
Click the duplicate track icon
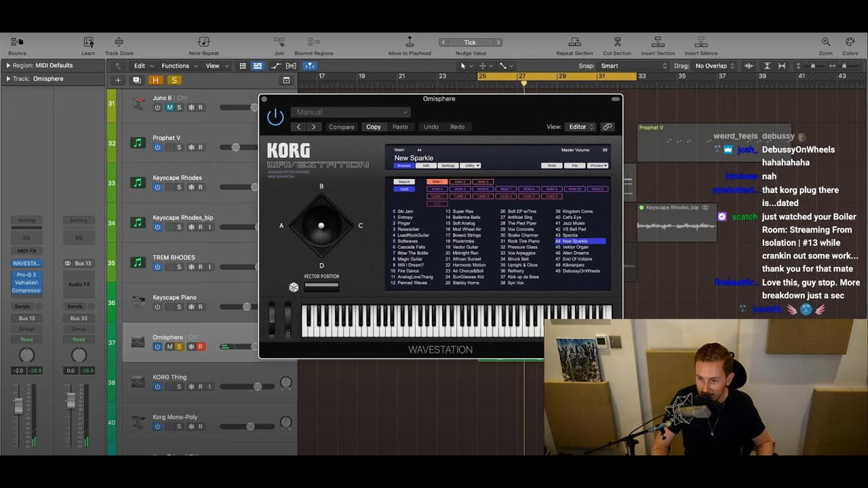click(136, 80)
